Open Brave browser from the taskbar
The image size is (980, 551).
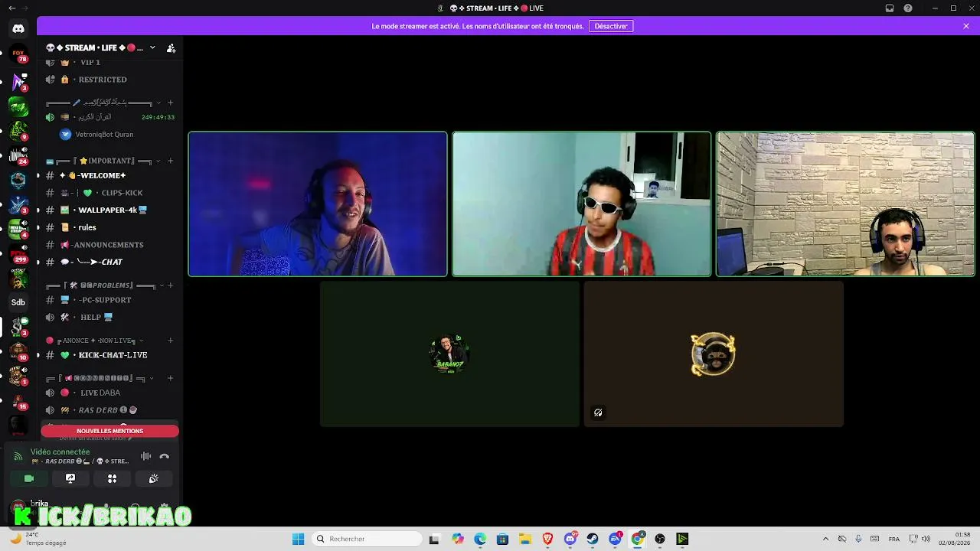[547, 539]
